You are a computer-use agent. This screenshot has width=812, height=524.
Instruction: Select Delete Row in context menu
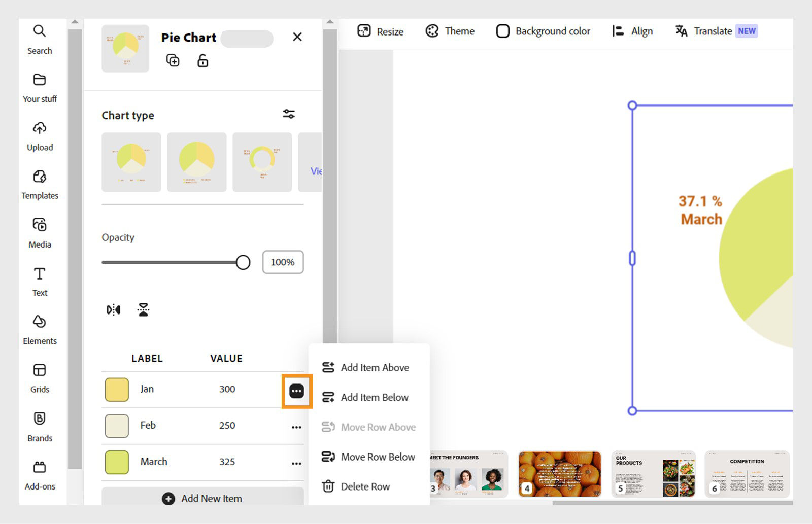[x=365, y=486]
